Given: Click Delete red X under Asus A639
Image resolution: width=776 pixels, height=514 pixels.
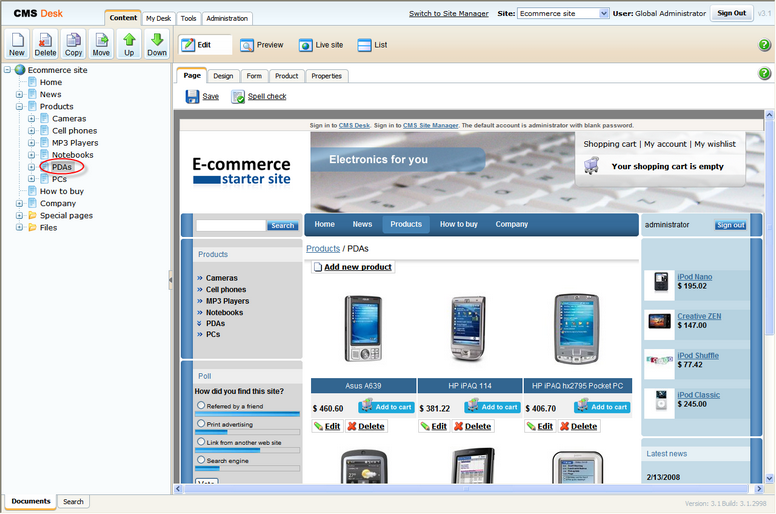Looking at the screenshot, I should coord(351,426).
